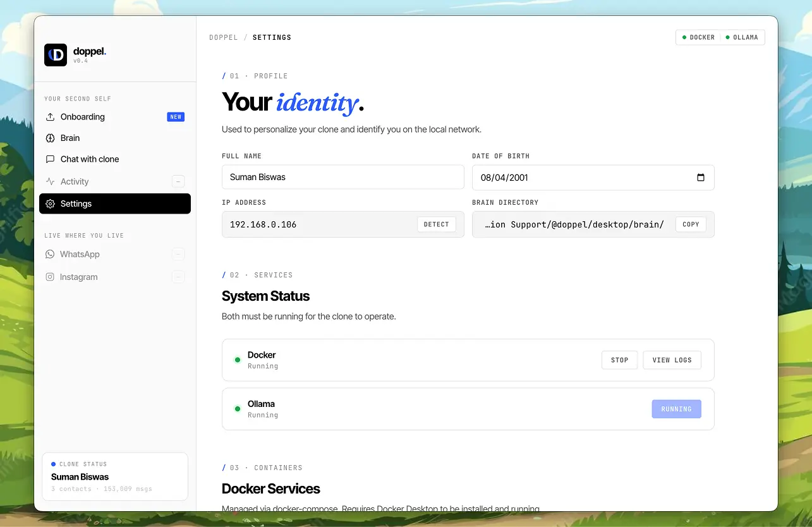
Task: Click the NEW badge next to Onboarding
Action: pyautogui.click(x=176, y=117)
